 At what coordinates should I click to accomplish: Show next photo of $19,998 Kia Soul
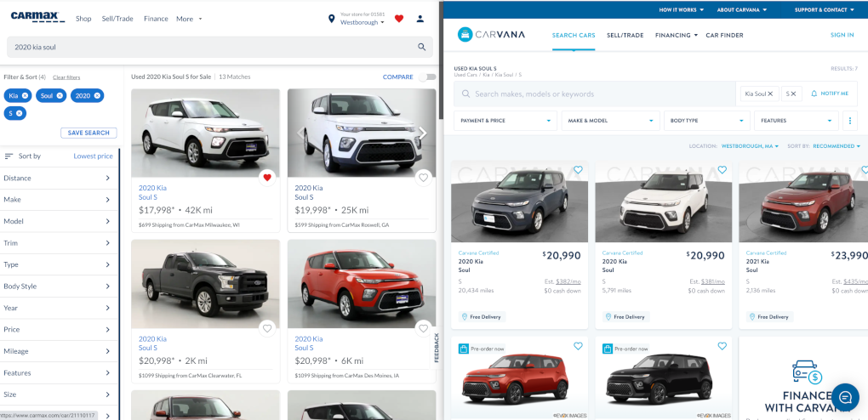tap(422, 133)
